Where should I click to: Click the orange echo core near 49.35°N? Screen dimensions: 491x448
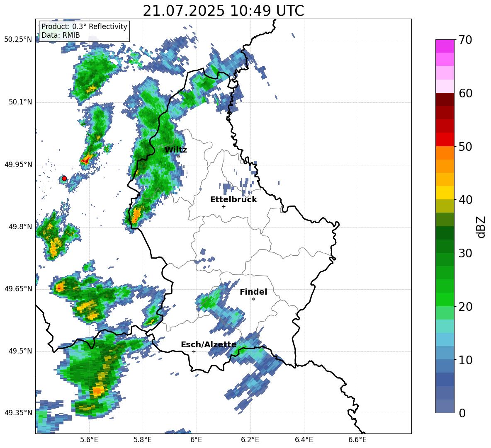(x=98, y=391)
